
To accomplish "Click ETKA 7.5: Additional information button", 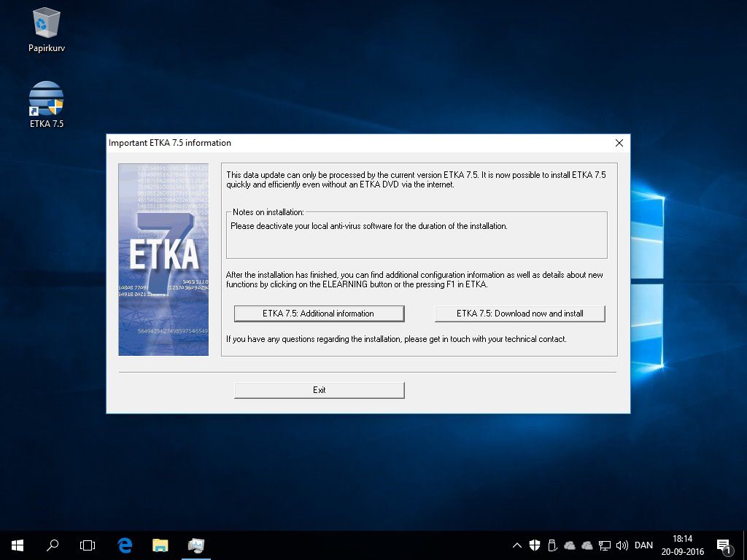I will [320, 314].
